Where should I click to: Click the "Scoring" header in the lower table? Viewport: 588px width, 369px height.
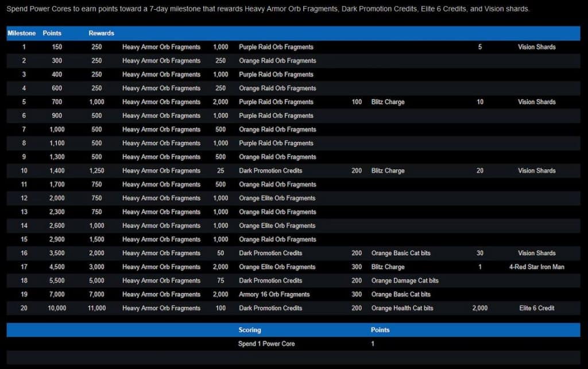pyautogui.click(x=250, y=330)
